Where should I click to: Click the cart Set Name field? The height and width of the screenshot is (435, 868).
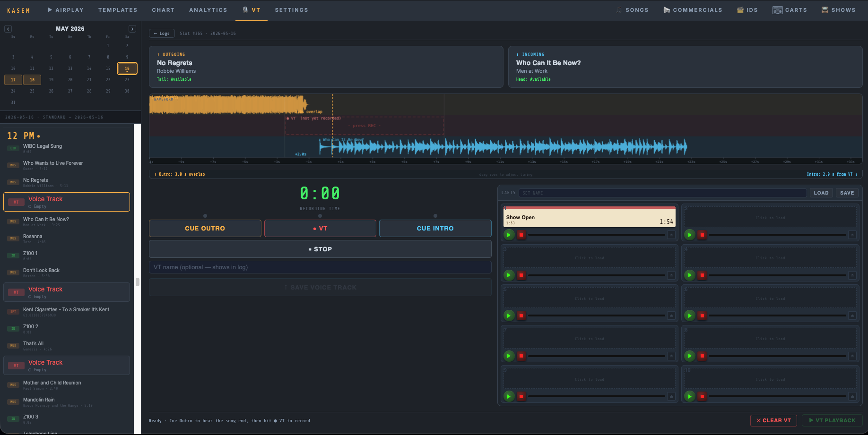pyautogui.click(x=662, y=193)
